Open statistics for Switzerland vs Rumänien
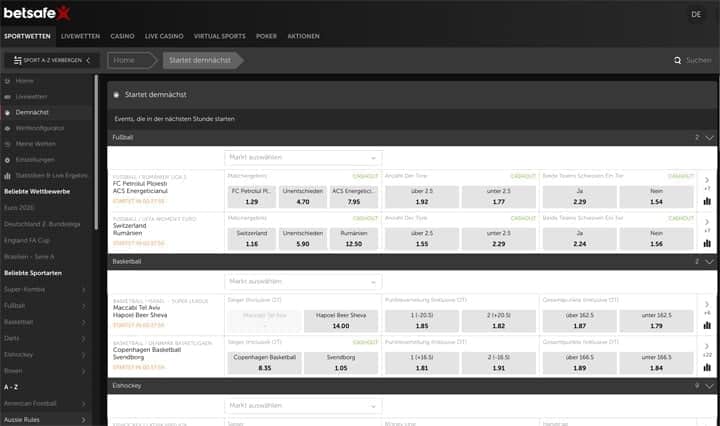This screenshot has height=426, width=720. (x=707, y=243)
